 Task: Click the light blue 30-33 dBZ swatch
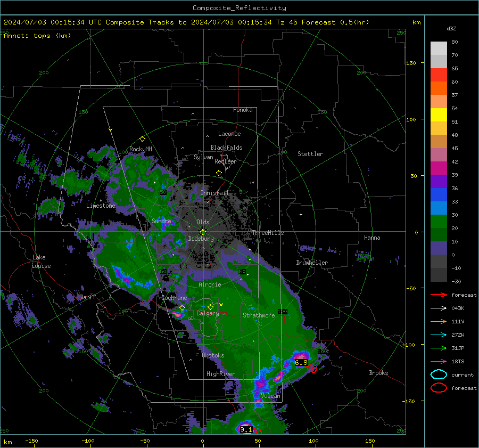coord(439,208)
